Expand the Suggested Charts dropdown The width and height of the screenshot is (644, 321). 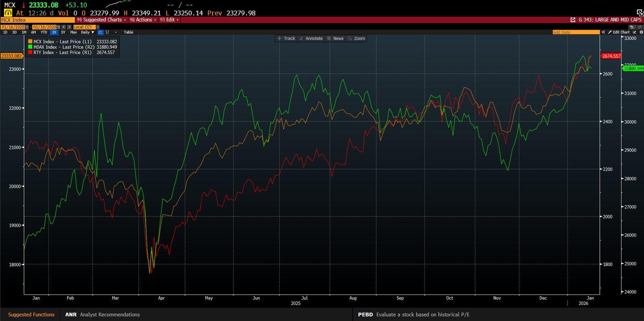(x=102, y=20)
